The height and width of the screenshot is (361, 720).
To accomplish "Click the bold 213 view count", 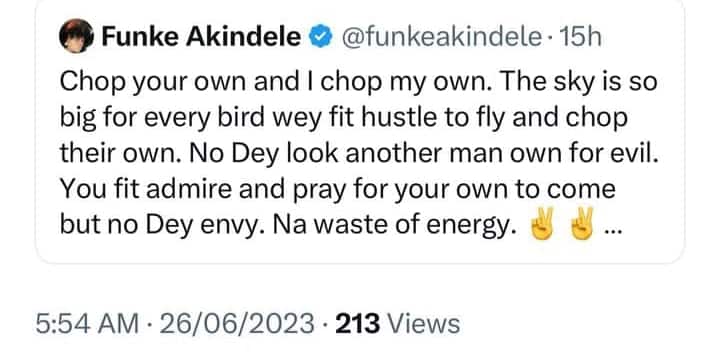I will 358,323.
